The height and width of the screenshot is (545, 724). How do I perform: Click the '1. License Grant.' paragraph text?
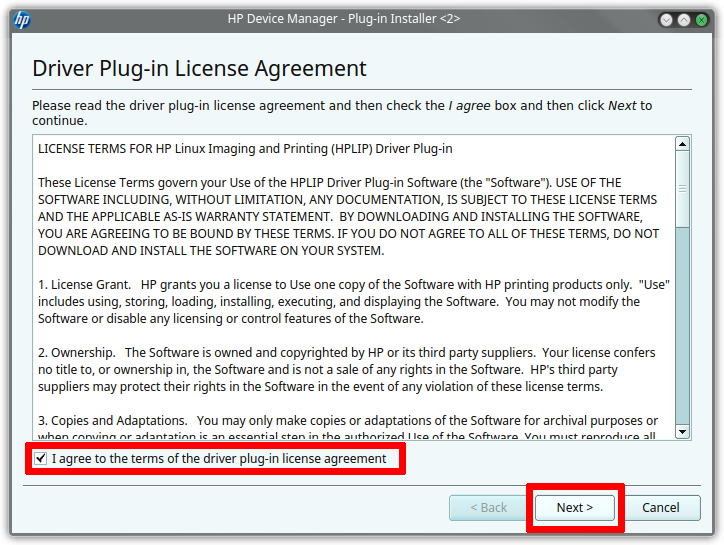tap(354, 302)
